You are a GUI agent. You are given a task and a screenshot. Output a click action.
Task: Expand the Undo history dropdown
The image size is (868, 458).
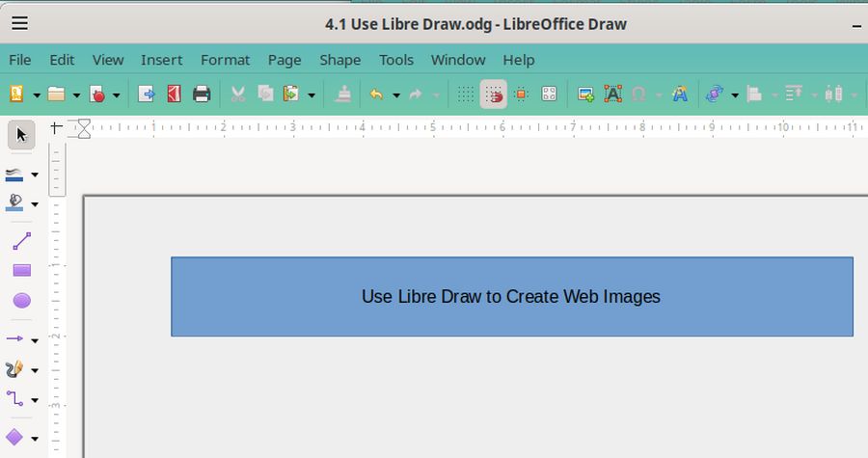[396, 94]
